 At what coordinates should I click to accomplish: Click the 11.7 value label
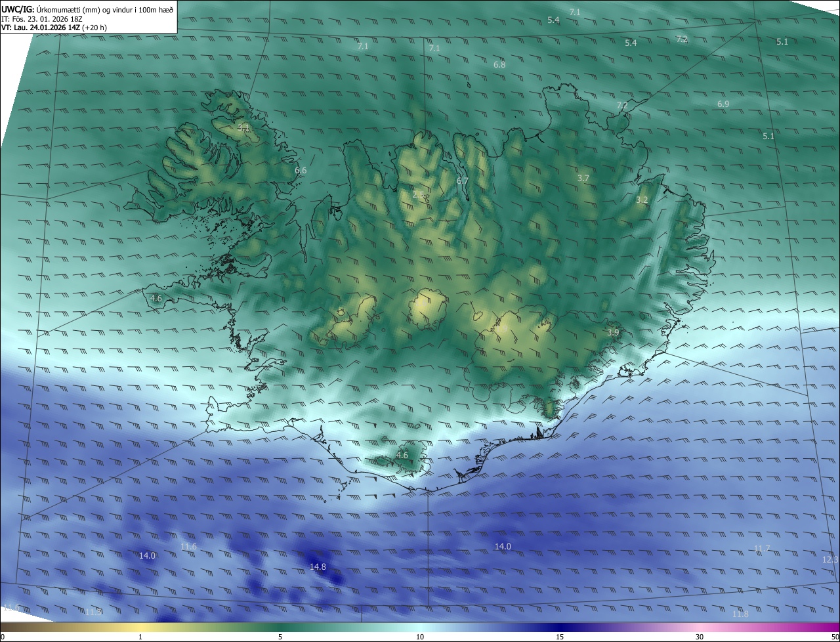(762, 548)
